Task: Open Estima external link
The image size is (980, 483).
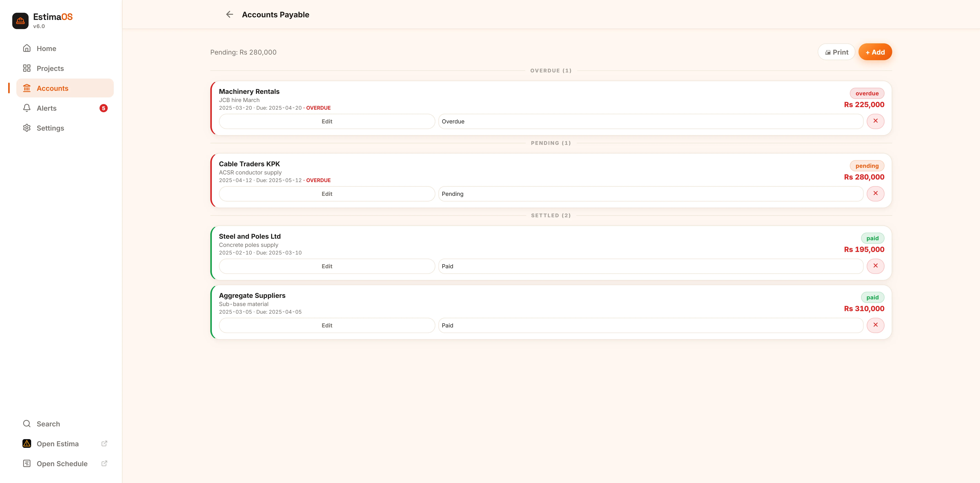Action: click(65, 444)
